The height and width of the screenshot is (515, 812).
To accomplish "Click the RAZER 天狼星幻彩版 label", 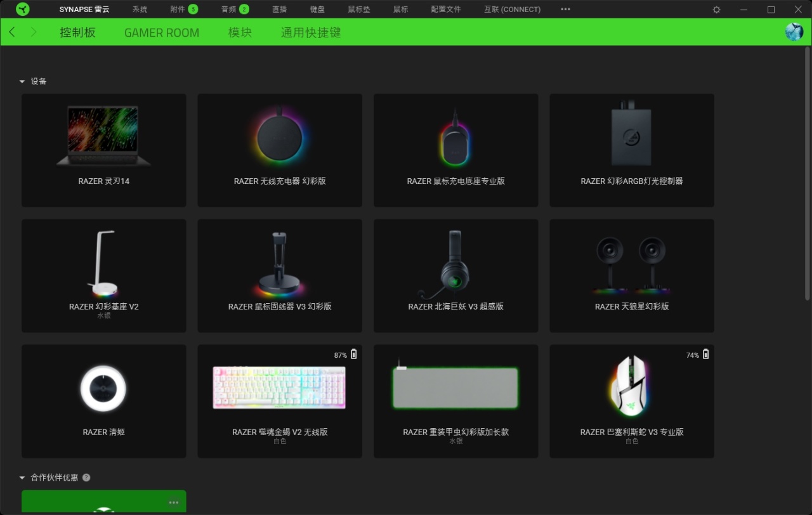I will [632, 307].
